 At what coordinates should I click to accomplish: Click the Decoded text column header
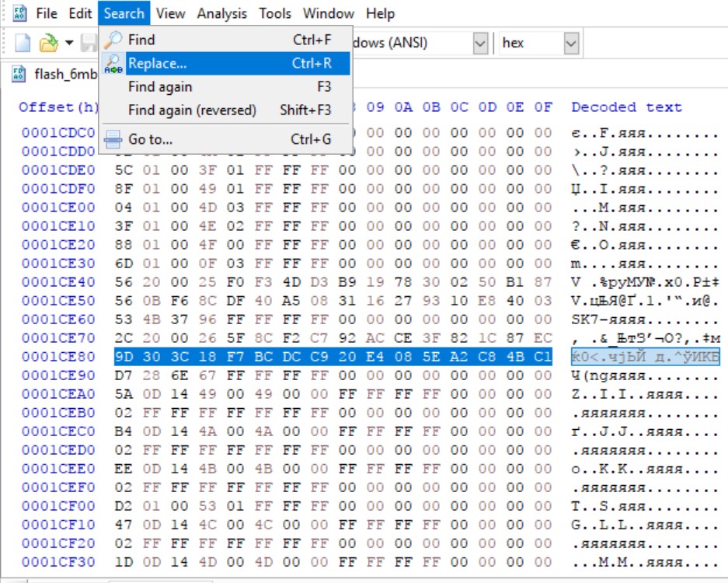(x=626, y=107)
